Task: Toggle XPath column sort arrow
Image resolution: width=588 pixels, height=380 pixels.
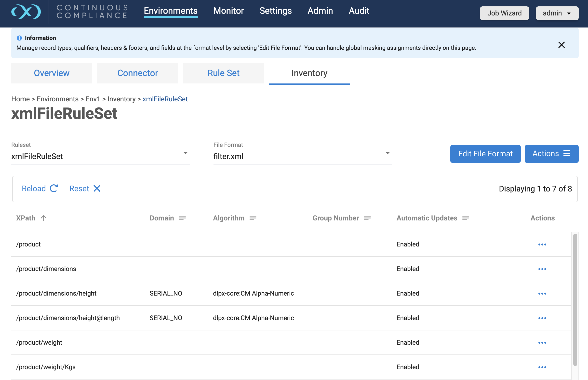Action: pos(44,218)
